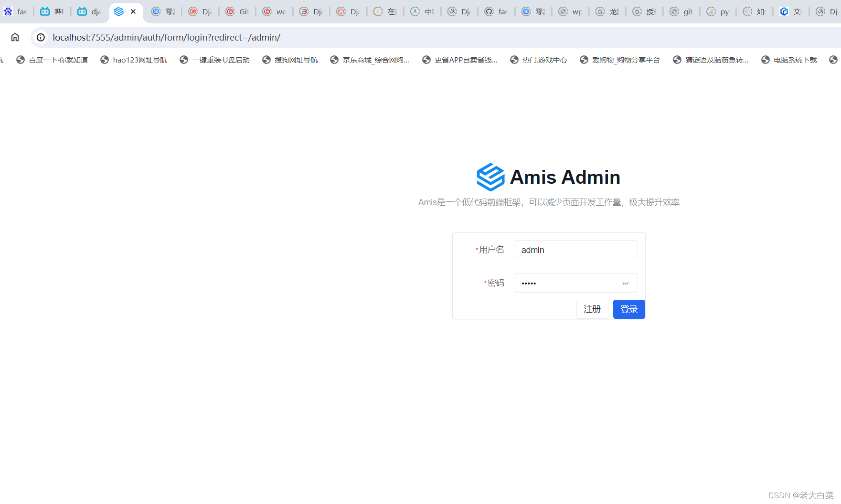Open the 搜狗网址导航 bookmark
The height and width of the screenshot is (504, 841).
click(x=290, y=60)
